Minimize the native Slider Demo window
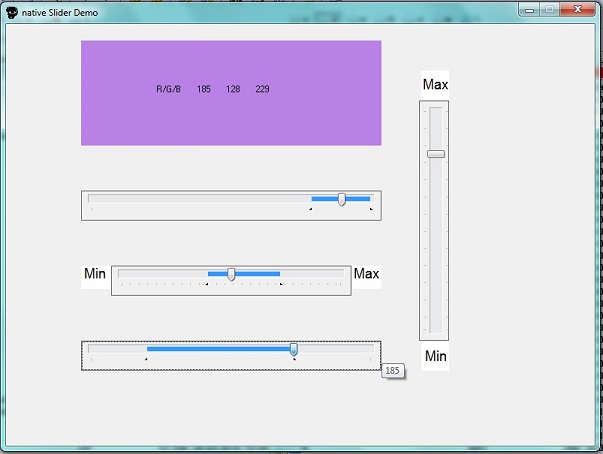Image resolution: width=603 pixels, height=454 pixels. point(530,8)
